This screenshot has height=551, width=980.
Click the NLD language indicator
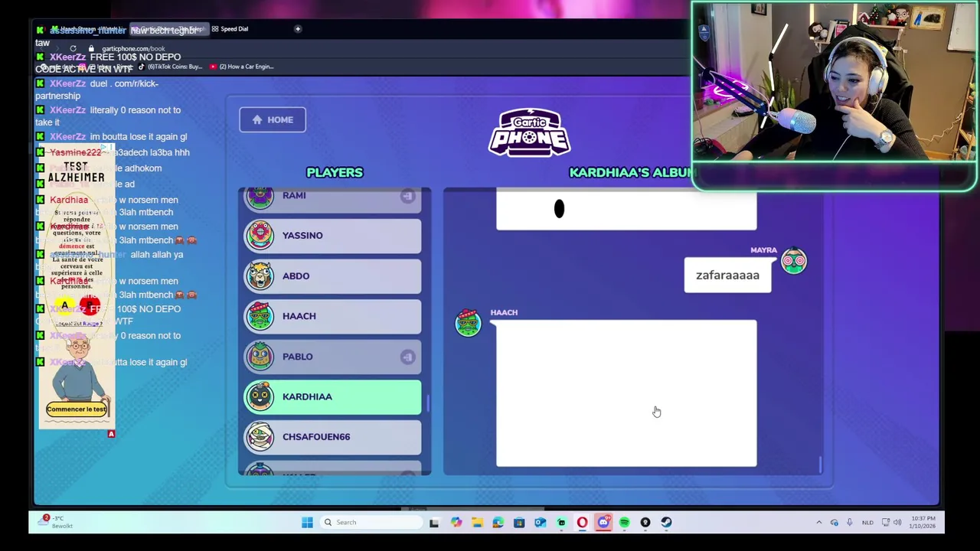[x=867, y=523]
